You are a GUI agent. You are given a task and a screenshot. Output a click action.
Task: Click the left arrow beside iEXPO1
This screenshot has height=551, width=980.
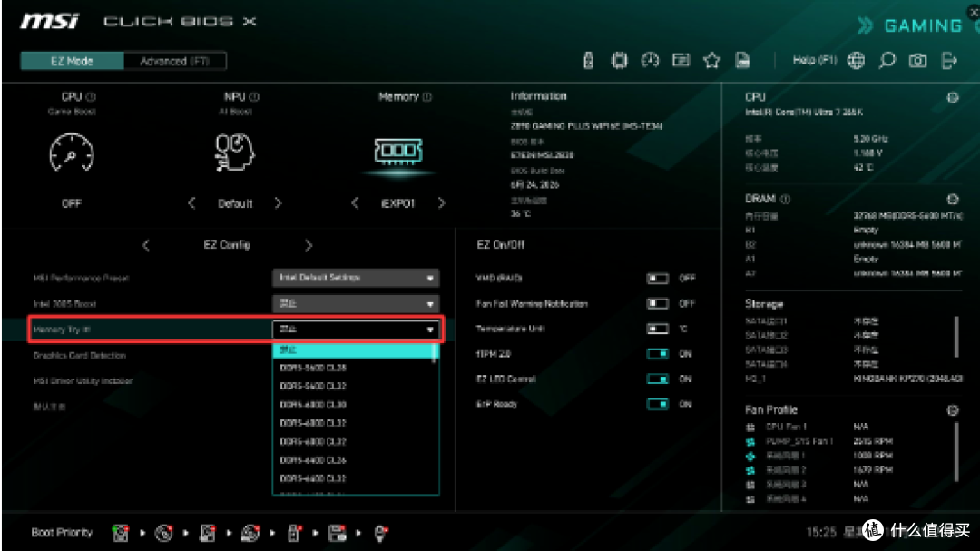[355, 203]
